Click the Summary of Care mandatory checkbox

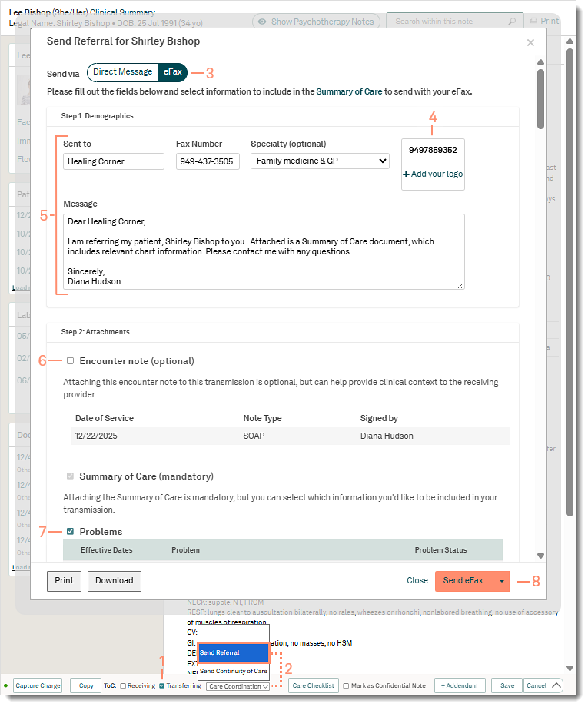[71, 476]
